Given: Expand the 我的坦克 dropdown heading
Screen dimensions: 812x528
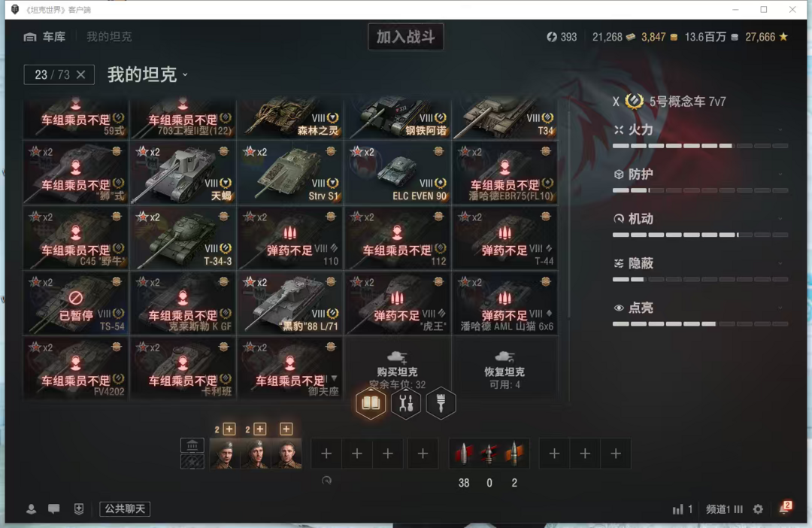Looking at the screenshot, I should point(147,74).
